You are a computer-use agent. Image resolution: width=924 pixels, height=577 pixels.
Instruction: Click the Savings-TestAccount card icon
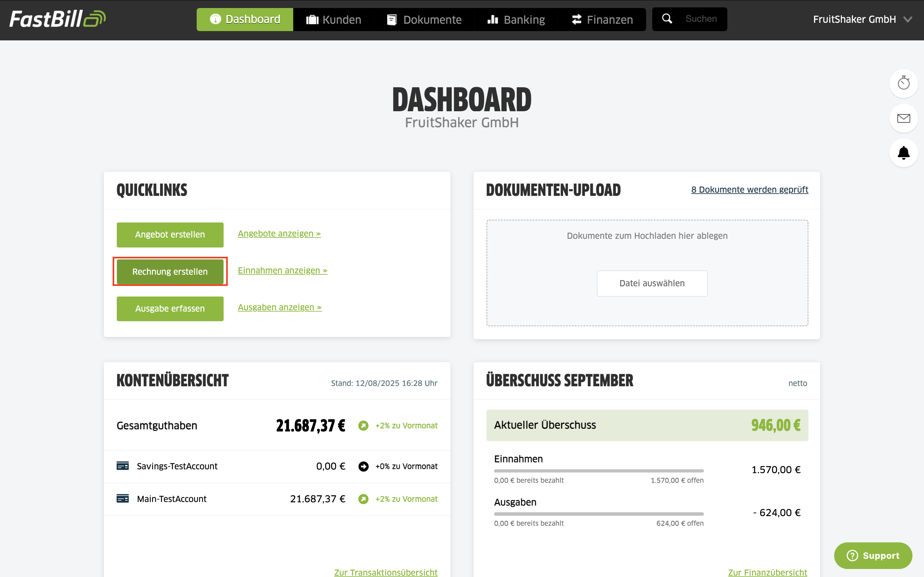pos(123,466)
